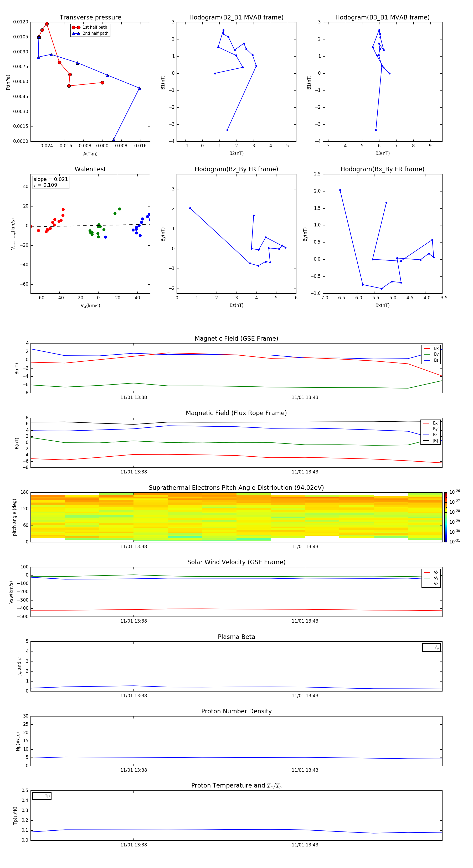The height and width of the screenshot is (868, 473).
Task: Click the 'A(T·m)' x-axis label
Action: (x=90, y=154)
